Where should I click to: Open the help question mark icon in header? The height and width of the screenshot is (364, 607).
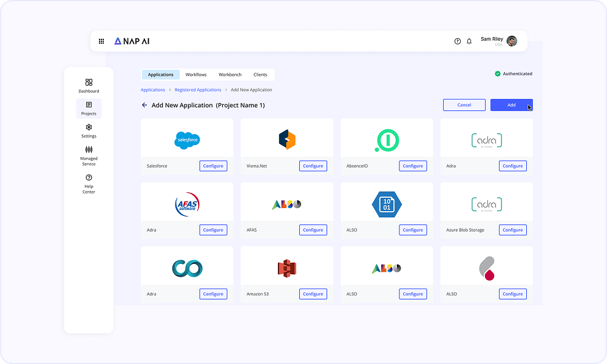click(458, 41)
